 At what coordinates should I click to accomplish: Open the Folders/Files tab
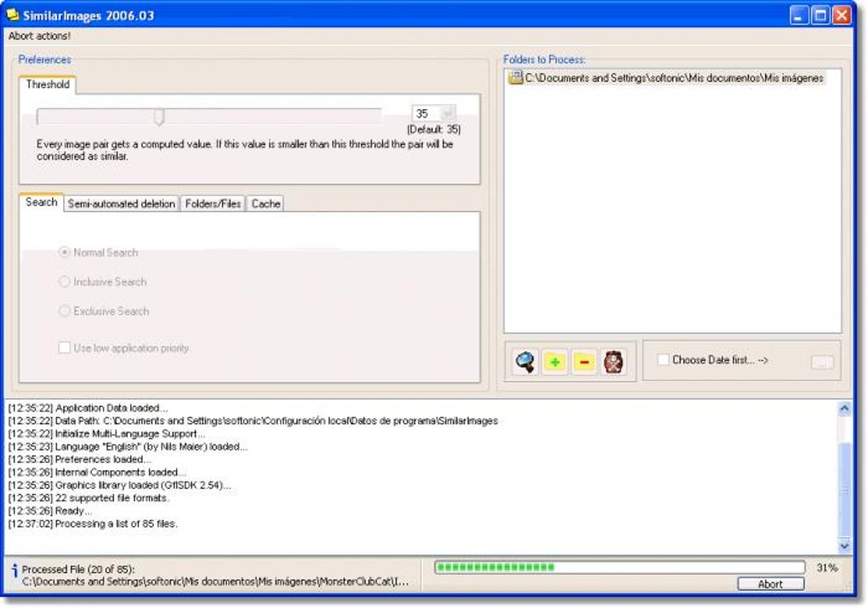[213, 204]
